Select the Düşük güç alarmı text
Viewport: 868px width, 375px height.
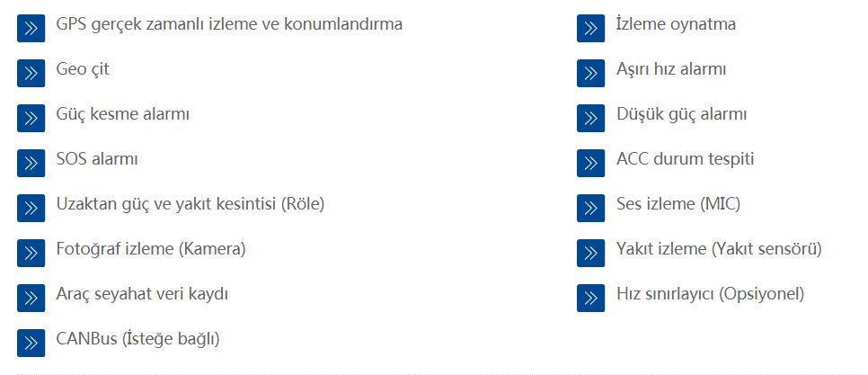click(x=681, y=115)
